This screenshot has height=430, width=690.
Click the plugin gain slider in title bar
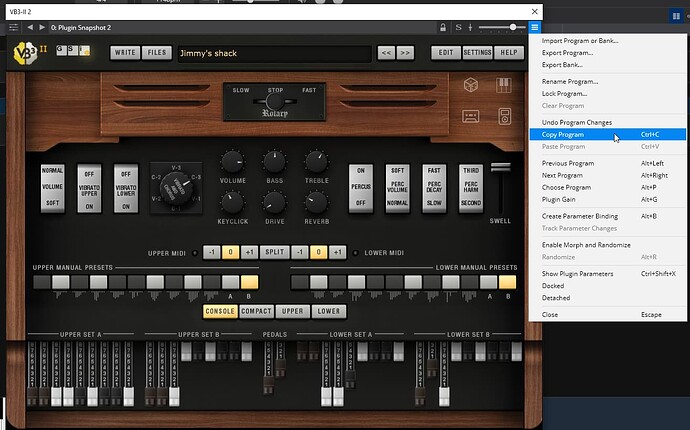point(502,27)
